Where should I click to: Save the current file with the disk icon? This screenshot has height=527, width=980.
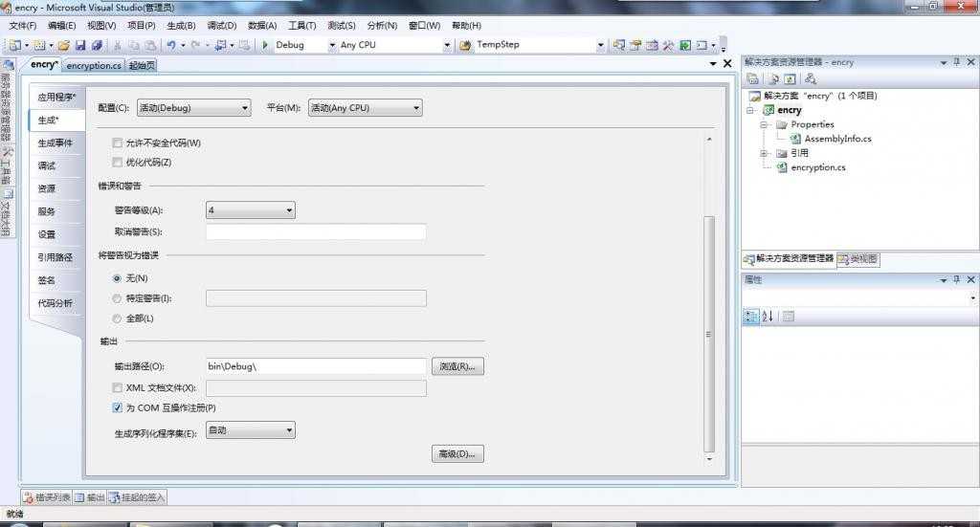(x=80, y=45)
